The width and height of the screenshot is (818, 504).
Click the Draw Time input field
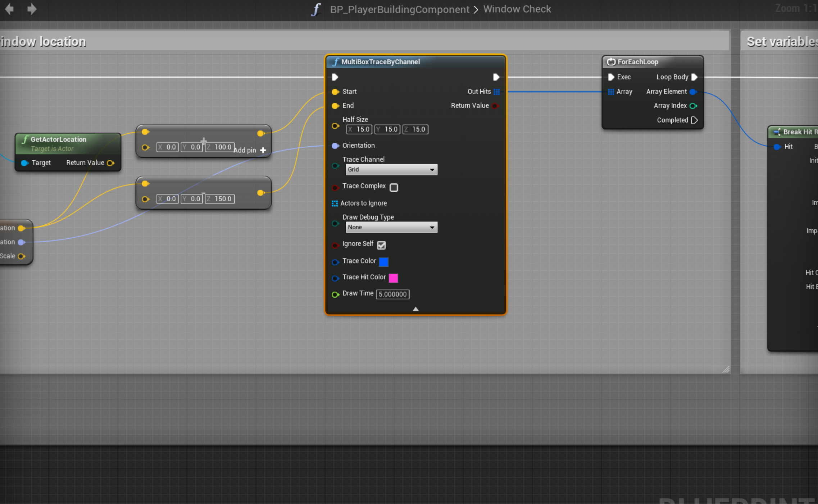pos(392,294)
